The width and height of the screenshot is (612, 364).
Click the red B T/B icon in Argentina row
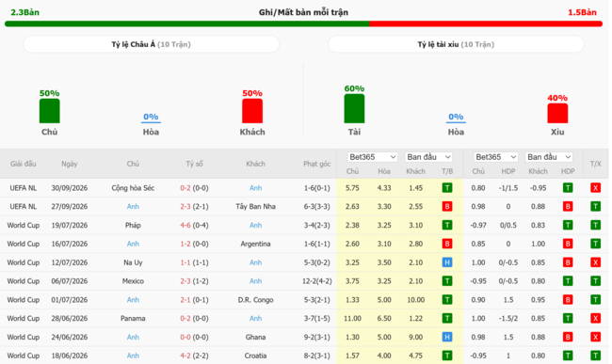447,244
